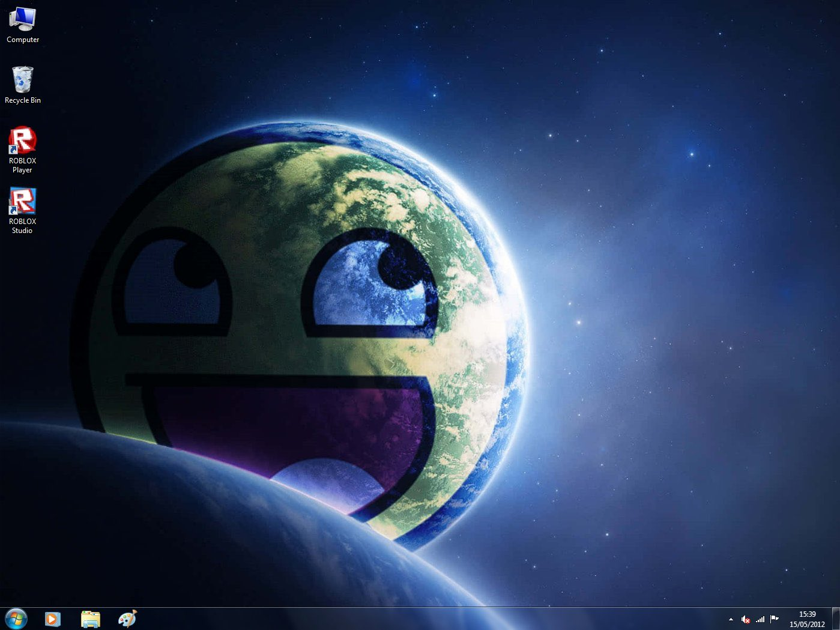This screenshot has height=630, width=840.
Task: Show hidden system tray icons
Action: 731,619
